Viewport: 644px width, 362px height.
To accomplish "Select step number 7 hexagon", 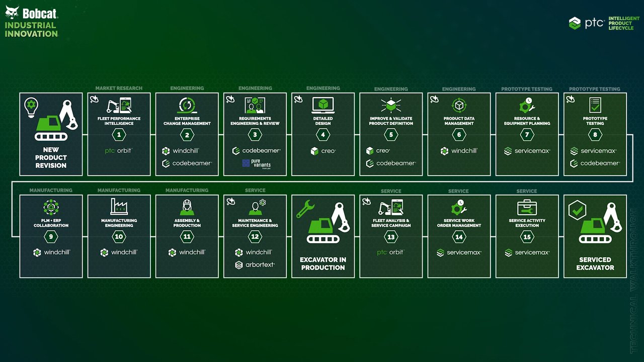I will [x=527, y=134].
